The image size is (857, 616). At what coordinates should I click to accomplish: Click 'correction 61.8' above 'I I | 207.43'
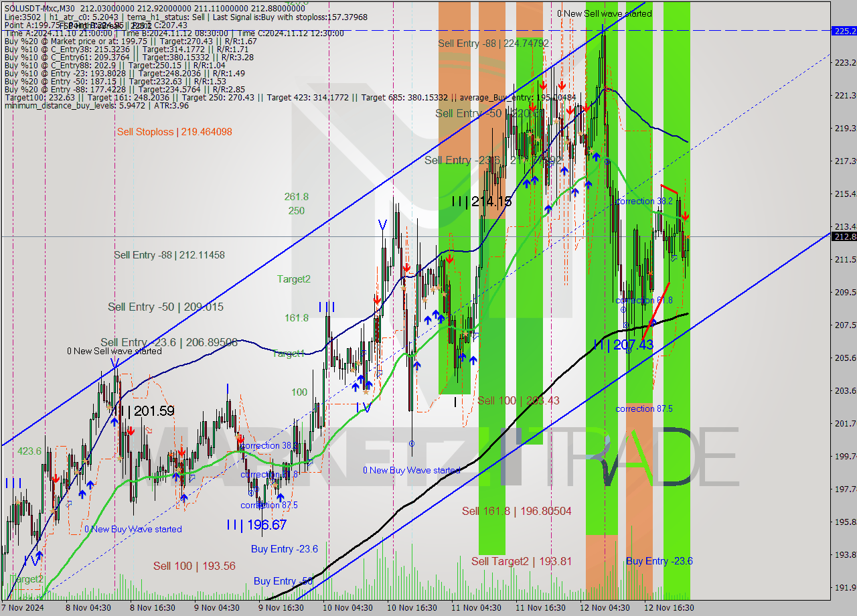coord(643,301)
